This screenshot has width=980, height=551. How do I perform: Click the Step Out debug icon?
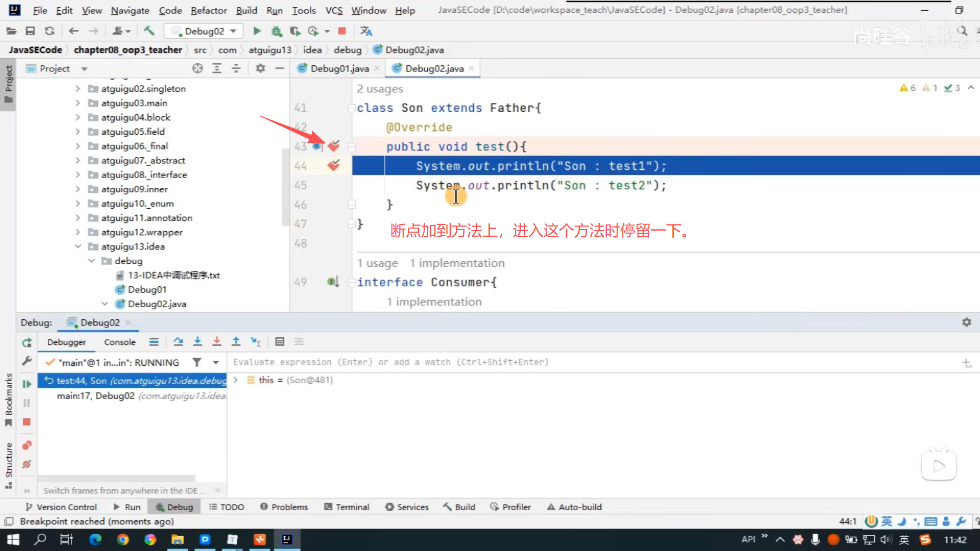[236, 342]
